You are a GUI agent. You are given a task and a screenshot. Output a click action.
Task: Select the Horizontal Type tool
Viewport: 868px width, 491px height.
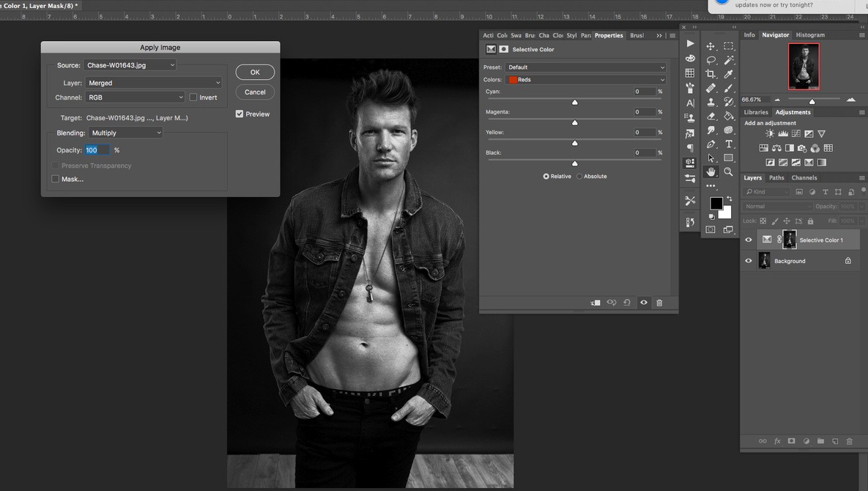727,144
